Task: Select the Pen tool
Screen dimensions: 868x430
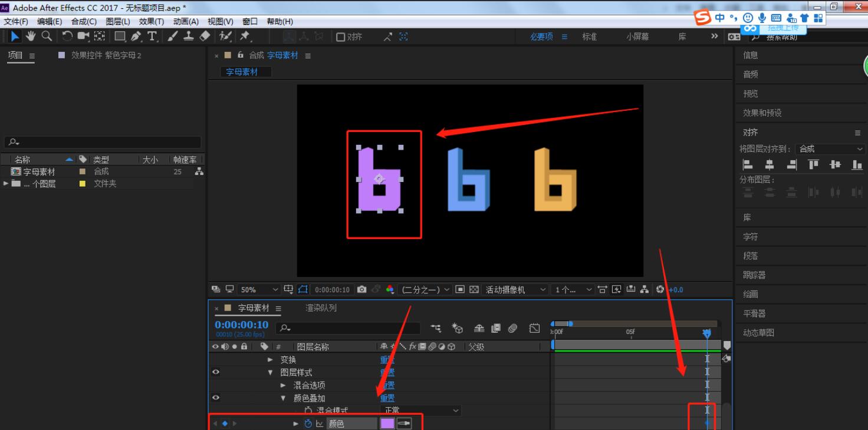Action: click(x=136, y=37)
